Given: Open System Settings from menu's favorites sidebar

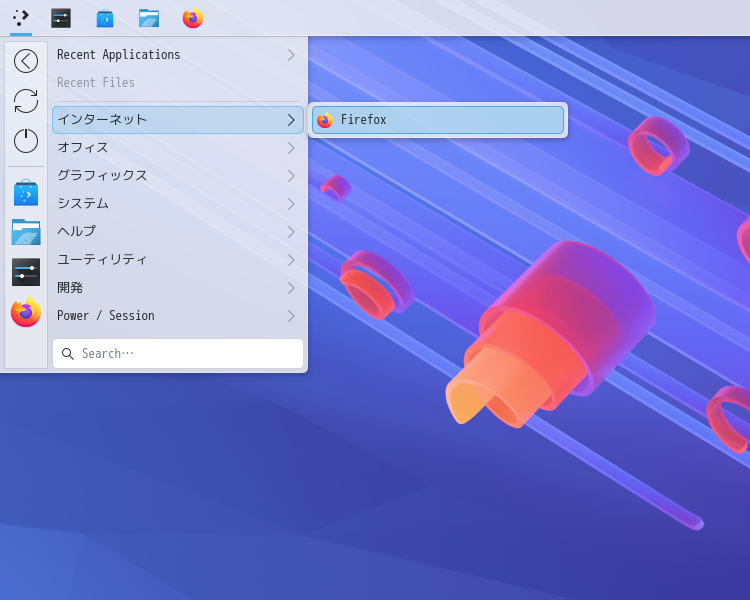Looking at the screenshot, I should pos(26,272).
